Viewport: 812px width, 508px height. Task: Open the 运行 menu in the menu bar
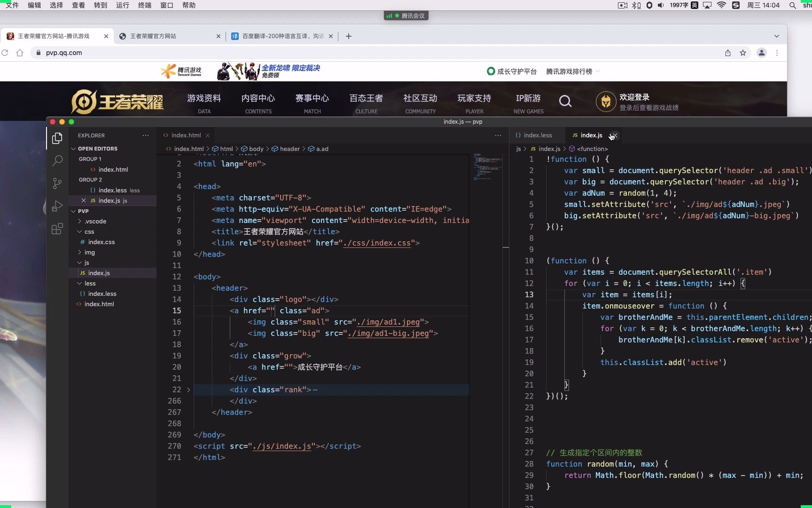[123, 5]
